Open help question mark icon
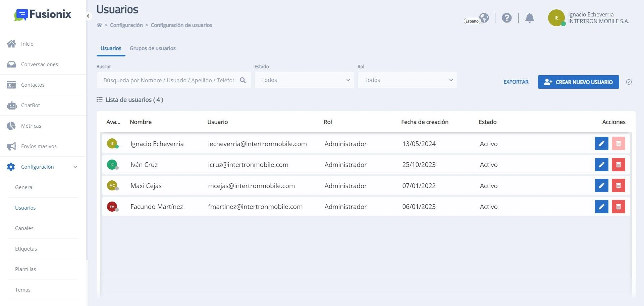The image size is (644, 306). [x=507, y=18]
